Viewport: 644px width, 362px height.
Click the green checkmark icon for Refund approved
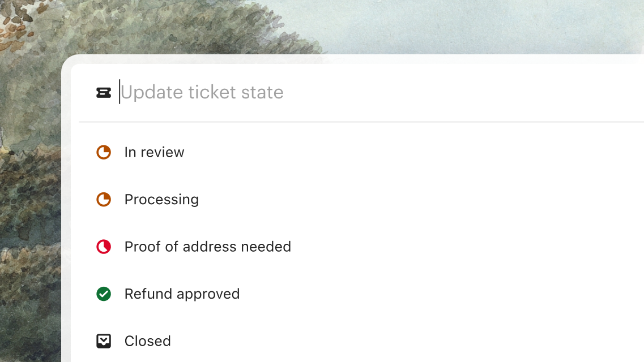(x=104, y=294)
